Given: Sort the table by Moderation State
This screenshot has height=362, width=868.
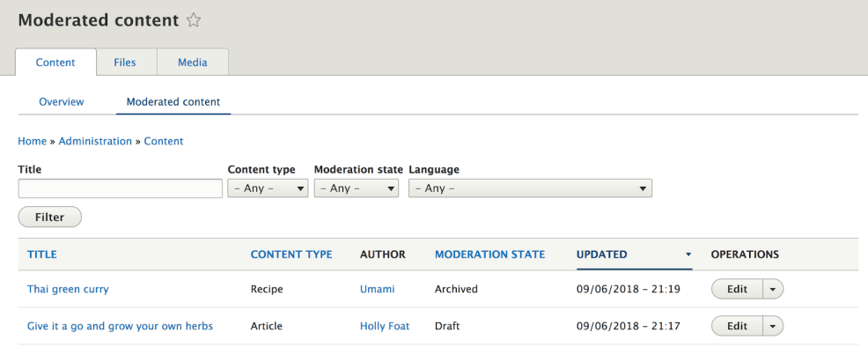Looking at the screenshot, I should coord(489,255).
